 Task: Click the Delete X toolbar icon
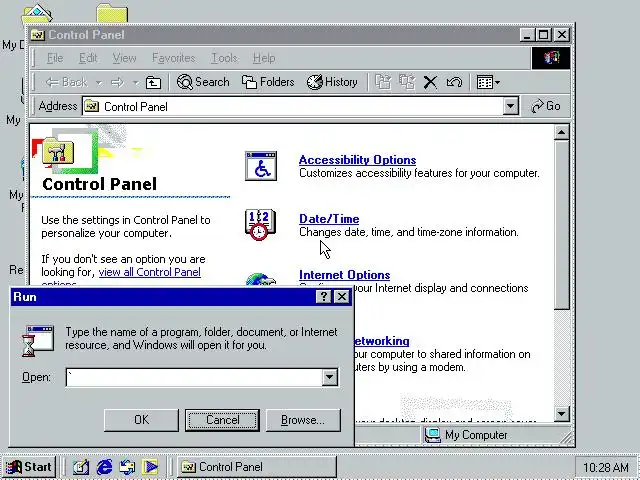430,83
